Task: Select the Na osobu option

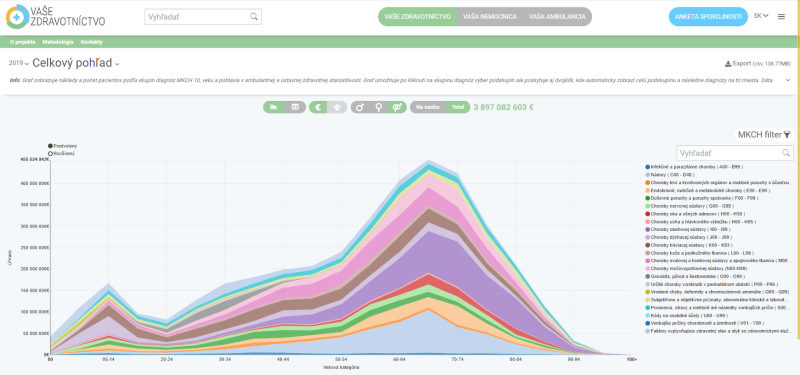Action: pyautogui.click(x=428, y=107)
